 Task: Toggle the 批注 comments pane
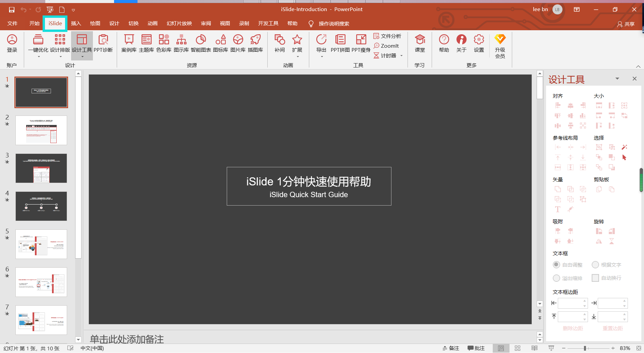coord(476,348)
